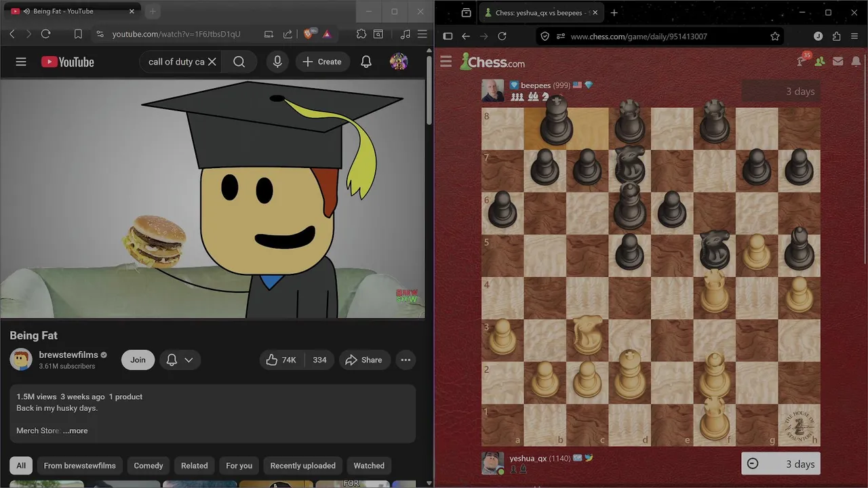Select Chess: yeshua_qx vs beepees tab
Screen dimensions: 868x488
[540, 13]
